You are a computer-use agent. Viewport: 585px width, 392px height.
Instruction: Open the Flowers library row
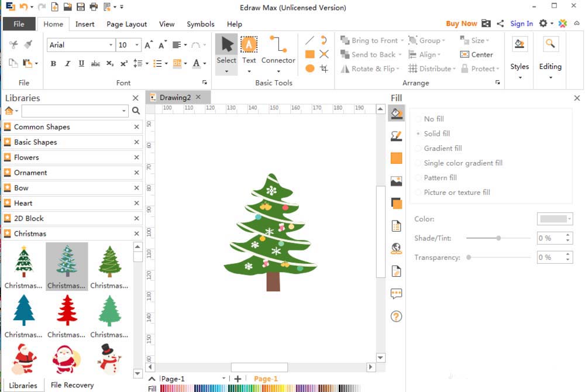click(x=73, y=157)
